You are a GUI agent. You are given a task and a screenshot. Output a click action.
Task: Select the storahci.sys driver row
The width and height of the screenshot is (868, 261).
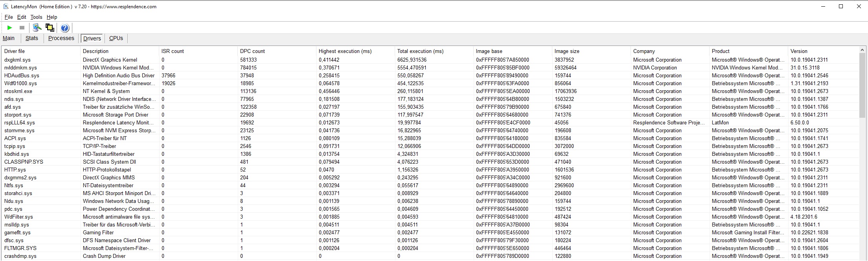point(430,193)
